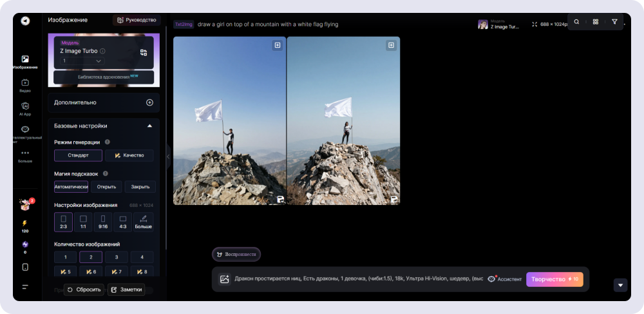Select the Стандарт generation mode
The height and width of the screenshot is (314, 644).
[78, 155]
